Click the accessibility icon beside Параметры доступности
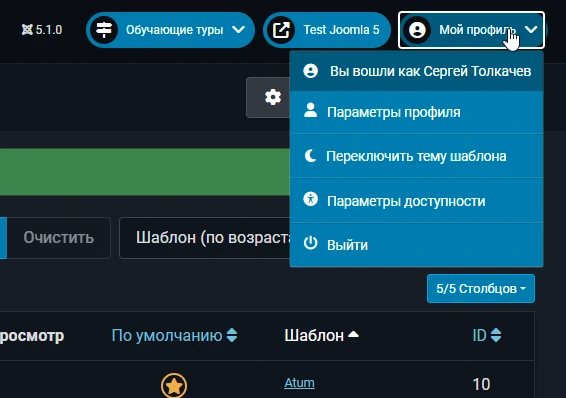Viewport: 566px width, 398px height. (310, 199)
